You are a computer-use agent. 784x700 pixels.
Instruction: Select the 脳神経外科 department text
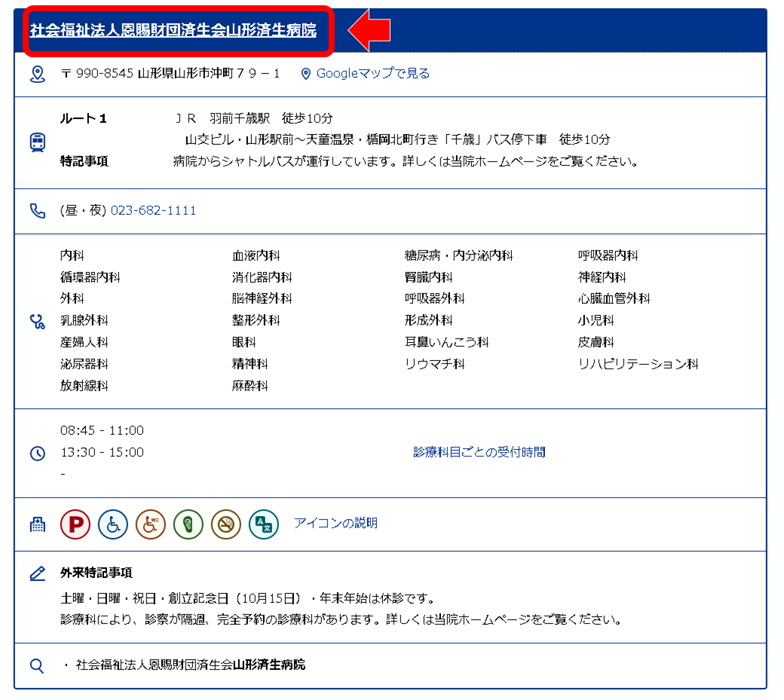tap(262, 299)
